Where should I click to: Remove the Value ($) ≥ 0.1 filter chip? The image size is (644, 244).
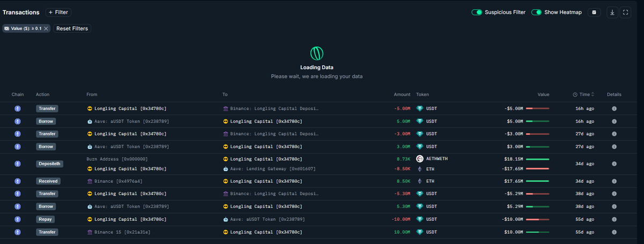click(46, 28)
